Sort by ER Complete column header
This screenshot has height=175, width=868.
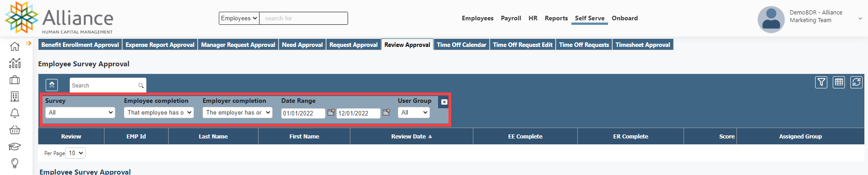631,136
